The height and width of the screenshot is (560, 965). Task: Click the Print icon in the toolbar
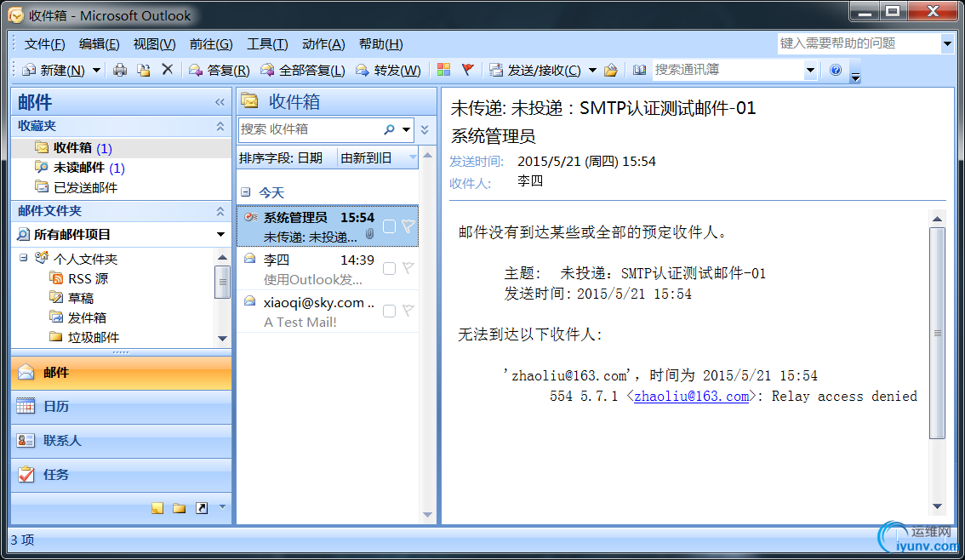[x=120, y=70]
